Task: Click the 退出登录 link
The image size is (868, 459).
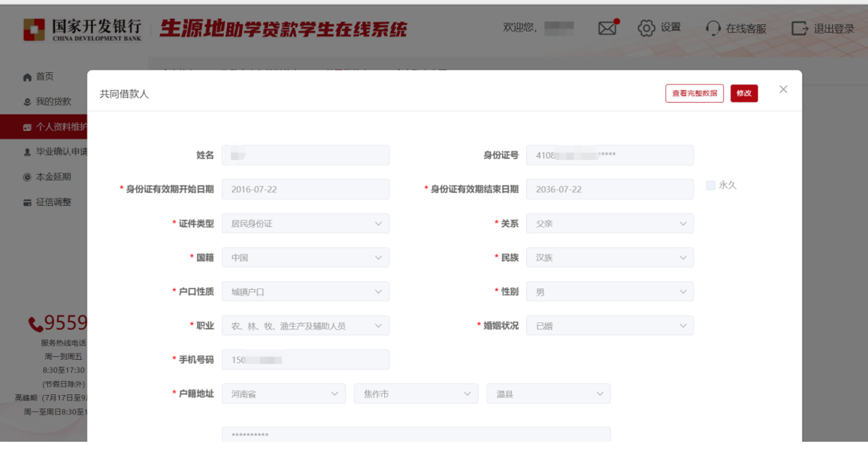Action: point(833,29)
